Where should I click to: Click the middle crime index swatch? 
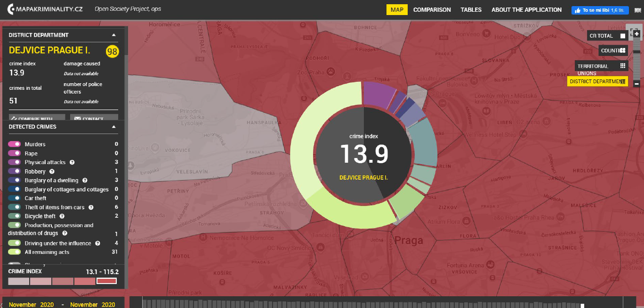click(63, 281)
